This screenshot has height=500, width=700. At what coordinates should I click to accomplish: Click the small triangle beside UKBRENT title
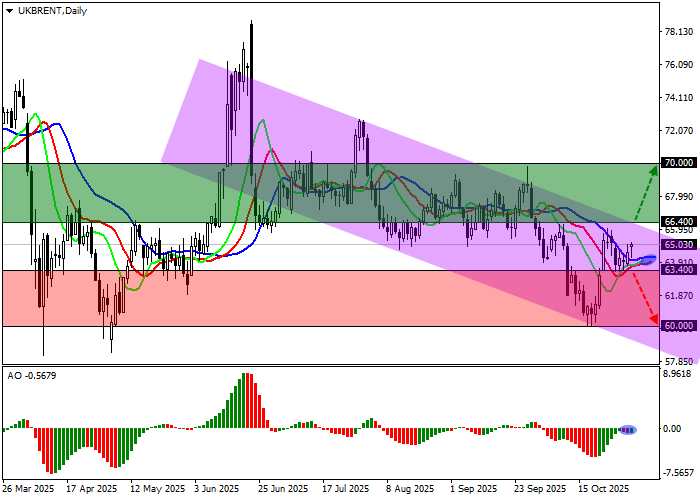pos(7,10)
